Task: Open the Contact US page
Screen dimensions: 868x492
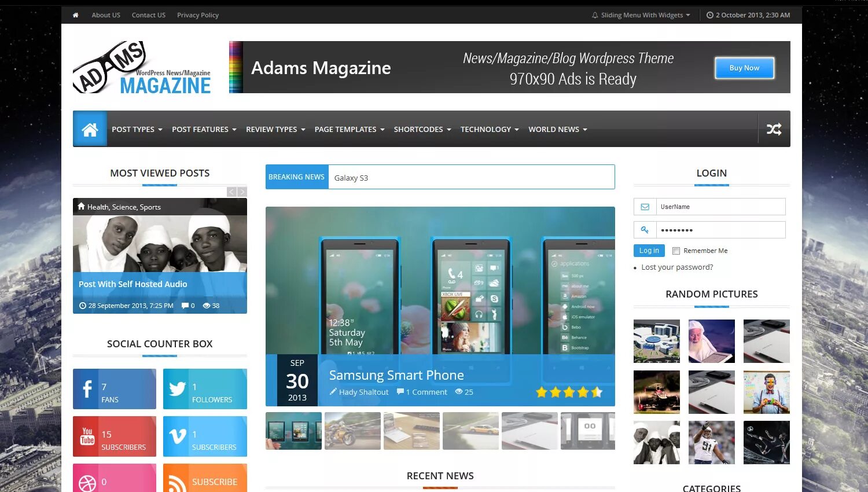Action: tap(149, 15)
